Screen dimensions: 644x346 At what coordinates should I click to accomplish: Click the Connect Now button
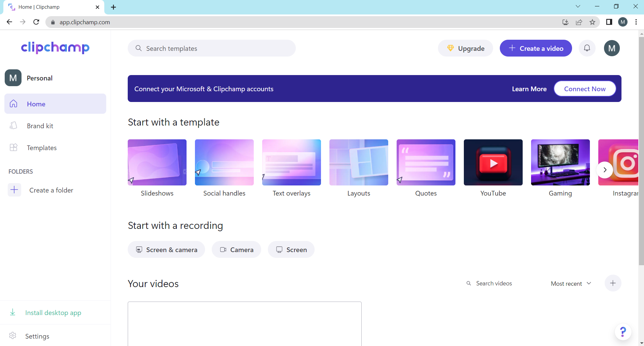pyautogui.click(x=585, y=89)
